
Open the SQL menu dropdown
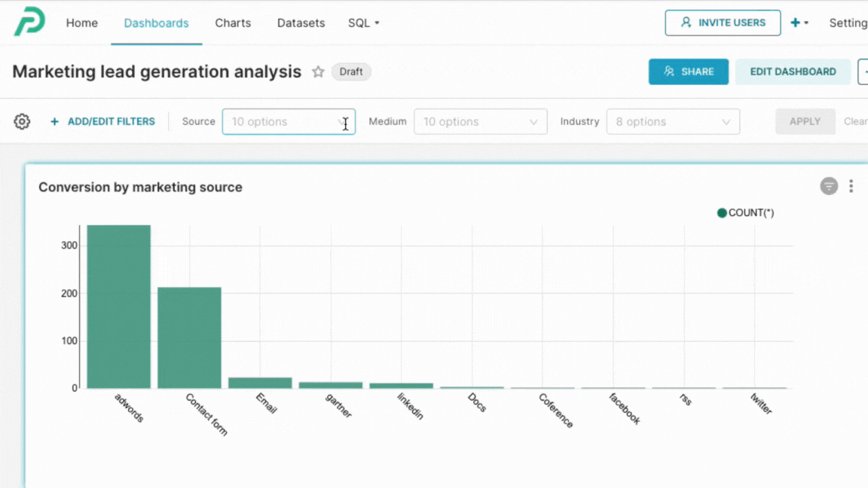363,23
